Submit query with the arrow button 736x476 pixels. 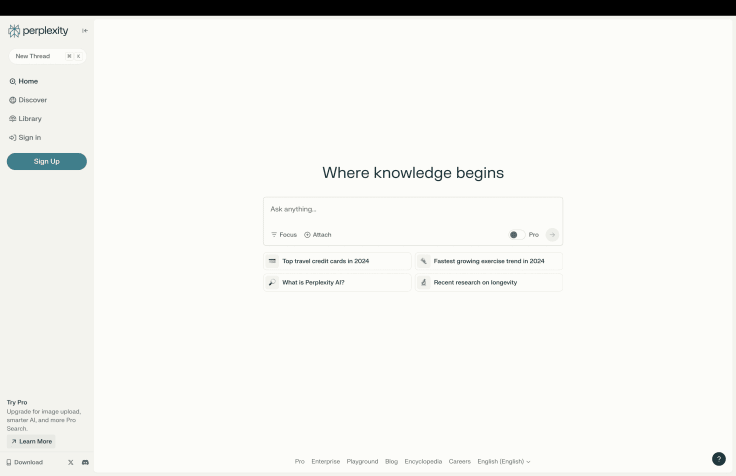[x=552, y=235]
